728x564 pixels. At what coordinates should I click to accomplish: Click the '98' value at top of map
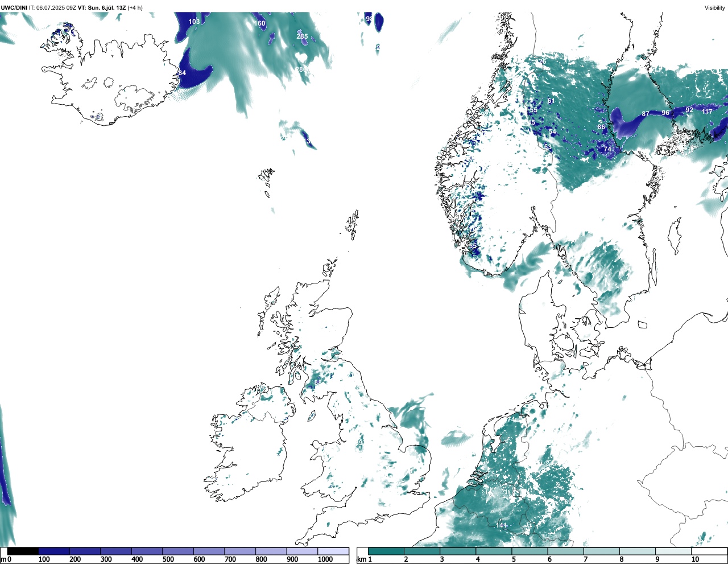click(369, 19)
